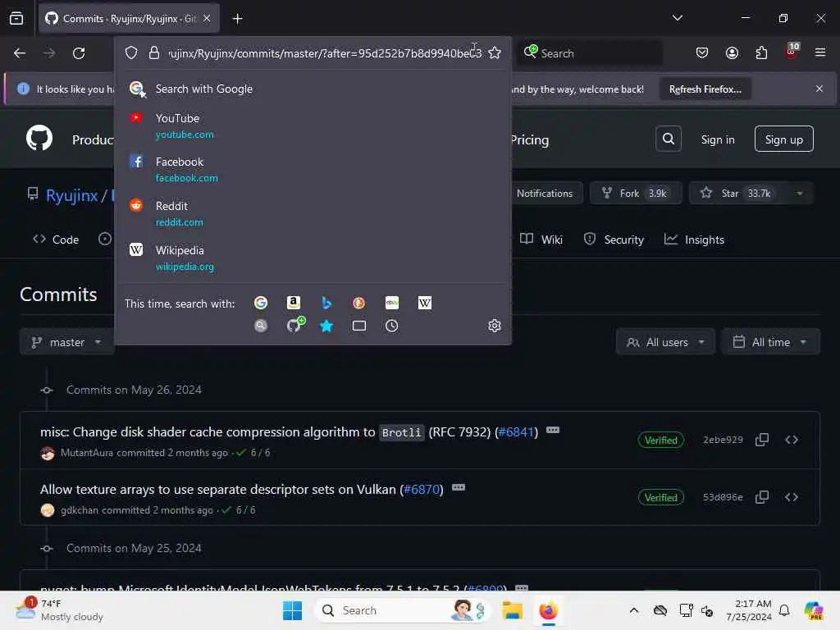Viewport: 840px width, 630px height.
Task: Search this time with Google icon
Action: click(261, 304)
